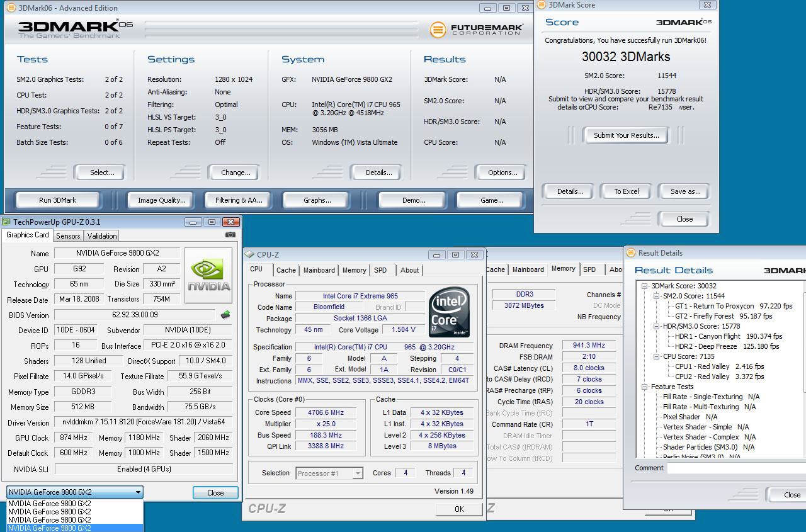806x532 pixels.
Task: Open SPD tab in the background CPU-Z window
Action: point(589,269)
